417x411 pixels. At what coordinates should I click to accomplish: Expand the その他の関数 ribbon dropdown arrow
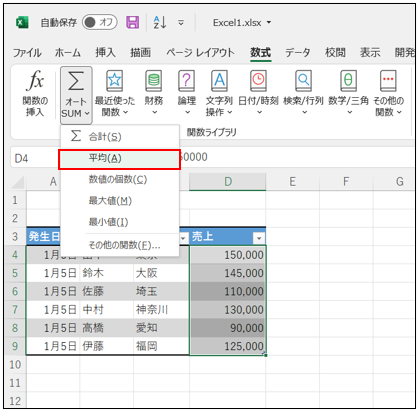399,112
